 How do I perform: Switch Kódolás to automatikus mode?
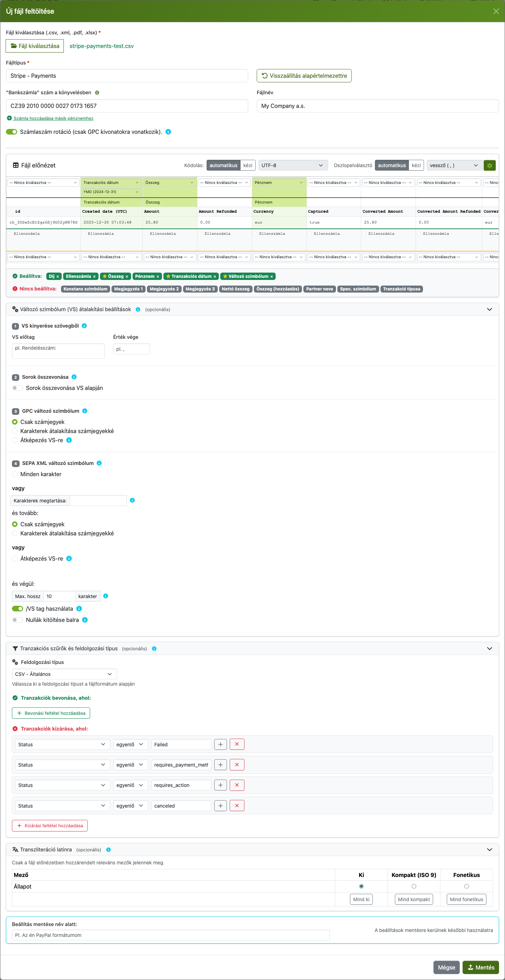[223, 165]
